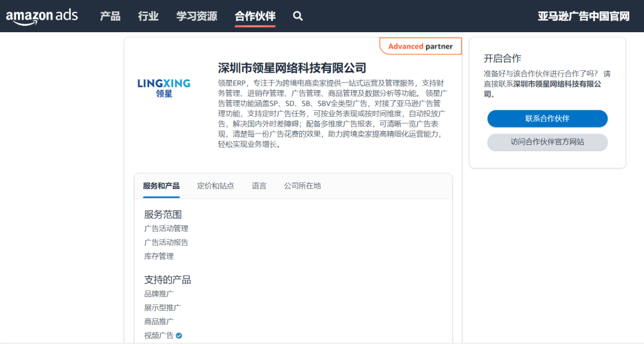Show the 公司所在地 tab

click(302, 186)
